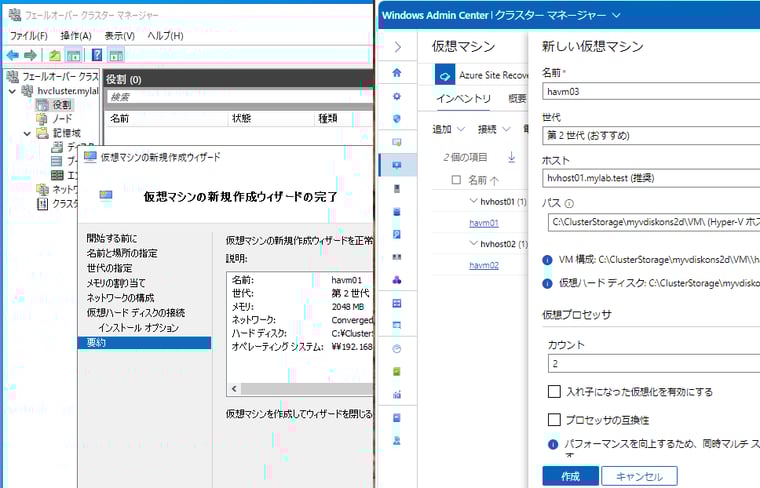Click the green book icon in the sidebar
The image size is (760, 488).
coord(397,372)
